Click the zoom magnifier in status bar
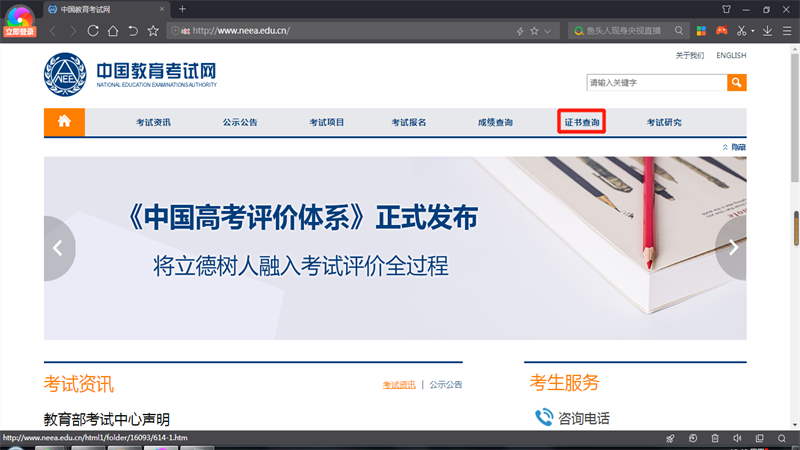 (782, 438)
